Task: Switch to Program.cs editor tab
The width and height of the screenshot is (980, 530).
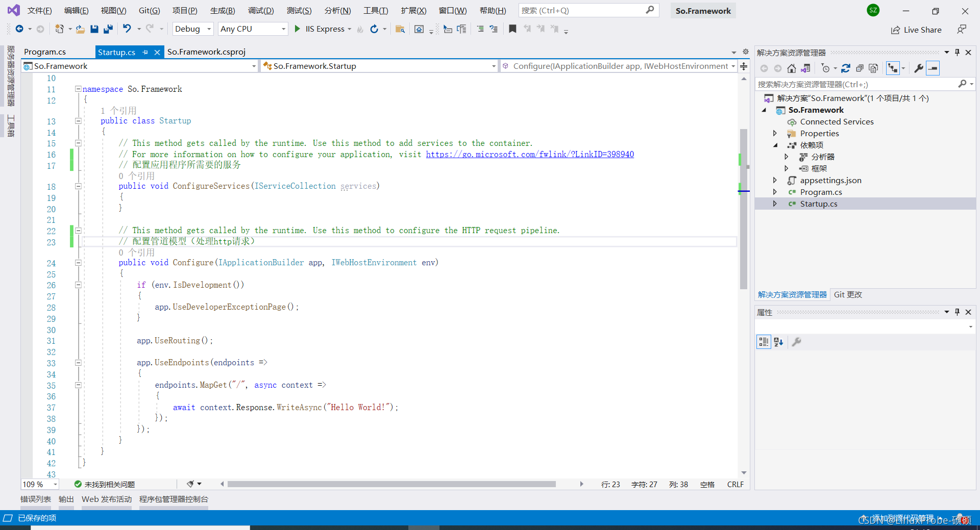Action: coord(45,52)
